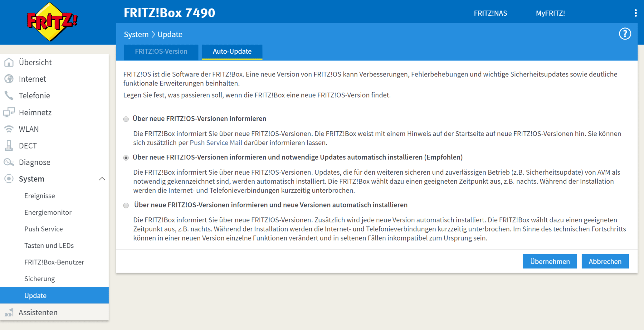Click the Assistenten wizard icon
This screenshot has height=330, width=644.
coord(9,312)
